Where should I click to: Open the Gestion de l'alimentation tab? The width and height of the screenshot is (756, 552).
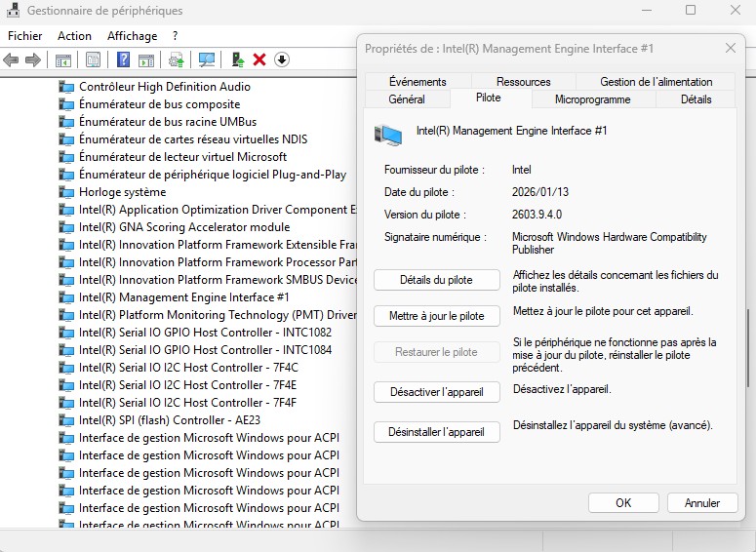(656, 82)
